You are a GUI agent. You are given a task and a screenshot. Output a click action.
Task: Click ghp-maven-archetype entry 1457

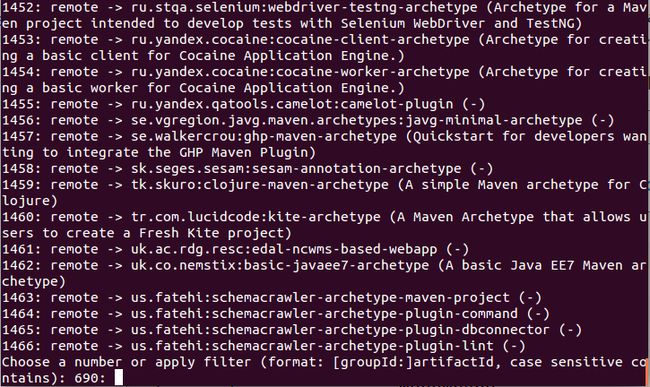pos(264,137)
